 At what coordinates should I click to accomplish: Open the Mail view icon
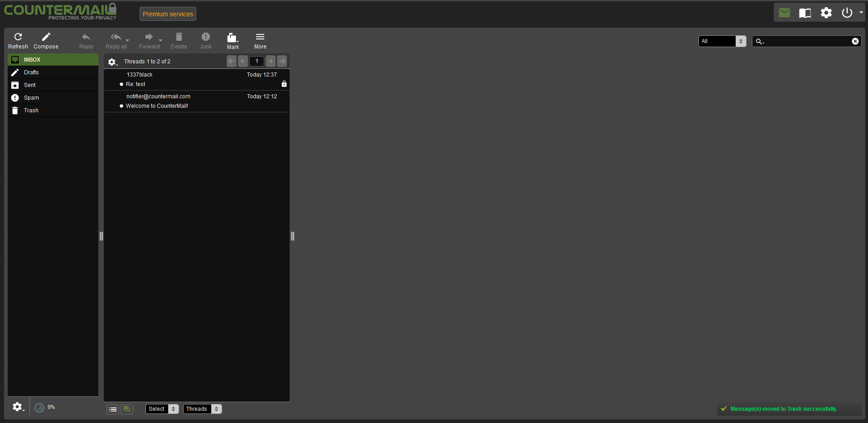point(785,13)
